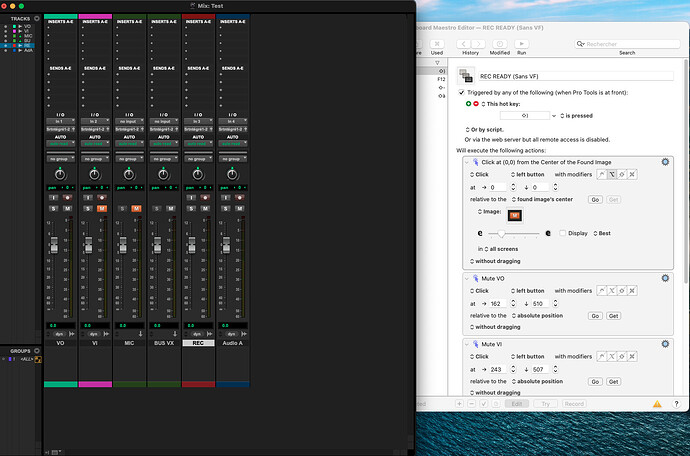Viewport: 690px width, 456px height.
Task: Click the Used toolbar button
Action: tap(437, 44)
